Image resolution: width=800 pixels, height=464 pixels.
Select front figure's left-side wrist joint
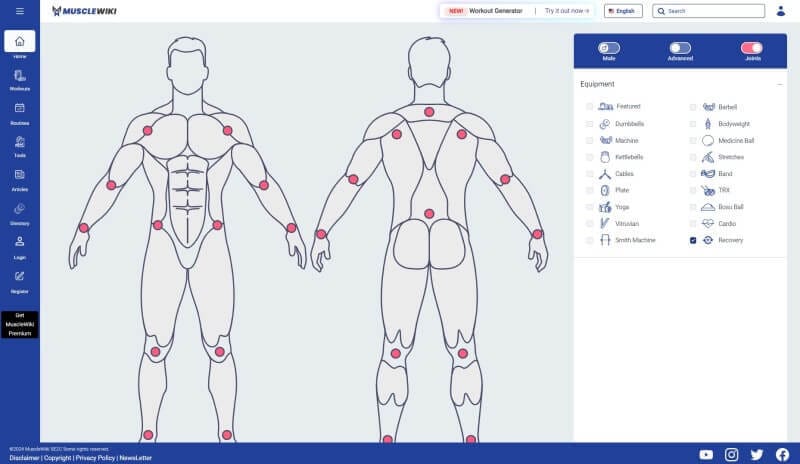coord(84,228)
